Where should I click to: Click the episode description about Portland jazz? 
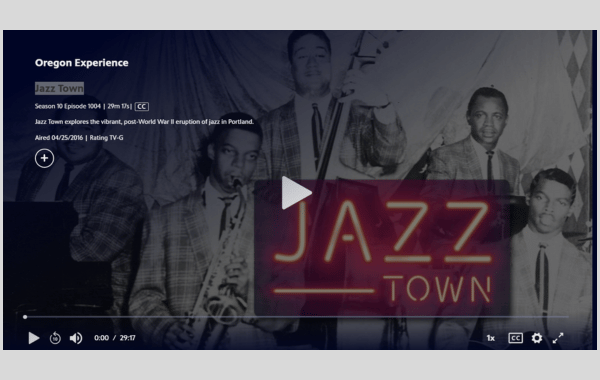(144, 122)
